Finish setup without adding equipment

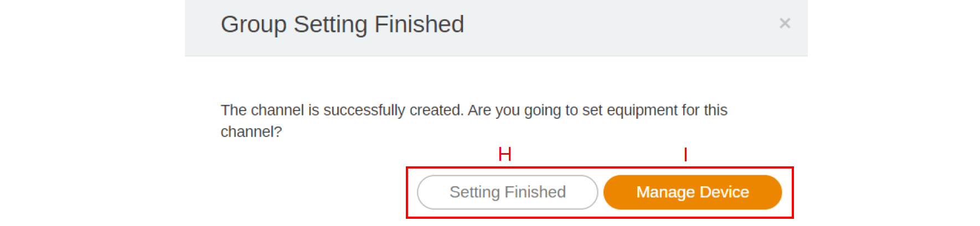[507, 192]
